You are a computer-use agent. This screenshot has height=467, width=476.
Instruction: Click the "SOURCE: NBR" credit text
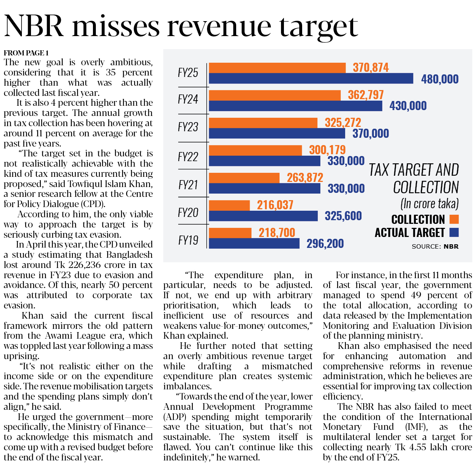(435, 246)
